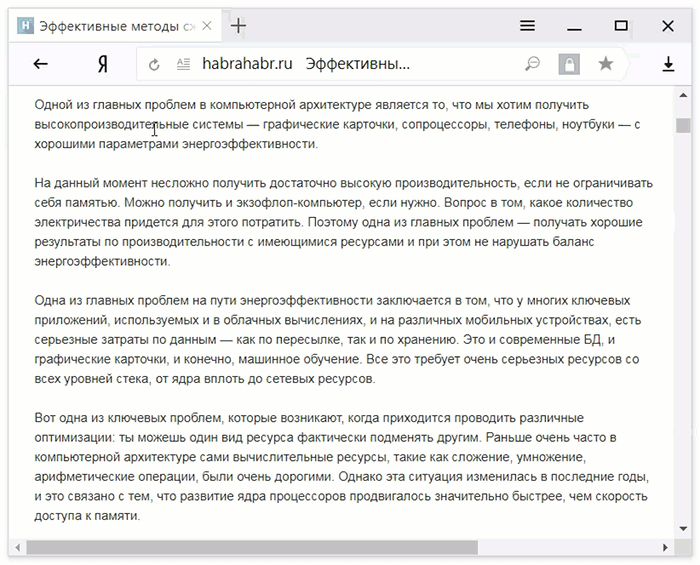
Task: Click the vertical scrollbar up arrow
Action: pos(683,95)
